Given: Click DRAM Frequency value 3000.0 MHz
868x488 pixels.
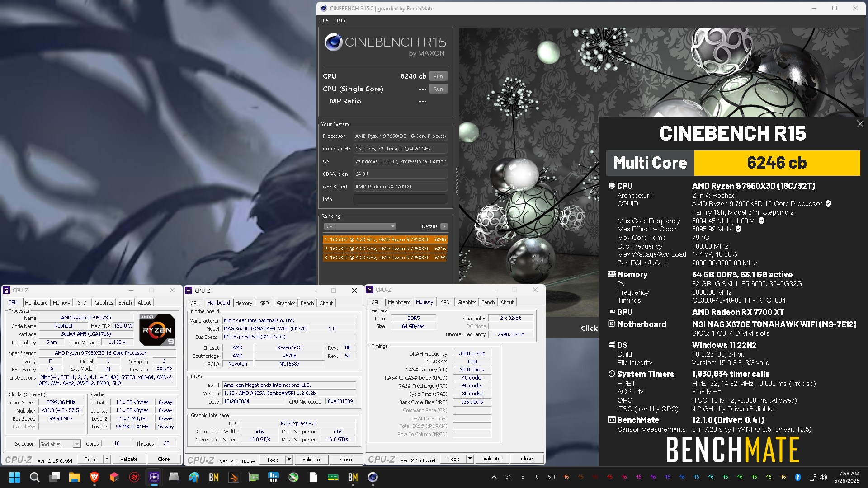Looking at the screenshot, I should coord(472,353).
